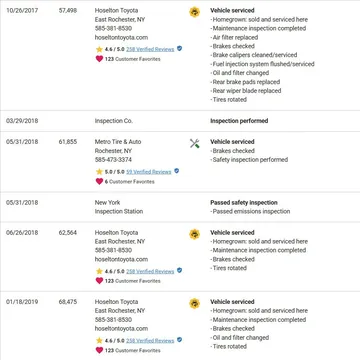Click the blue verified shield in the 10/26/2017 entry

pyautogui.click(x=180, y=49)
